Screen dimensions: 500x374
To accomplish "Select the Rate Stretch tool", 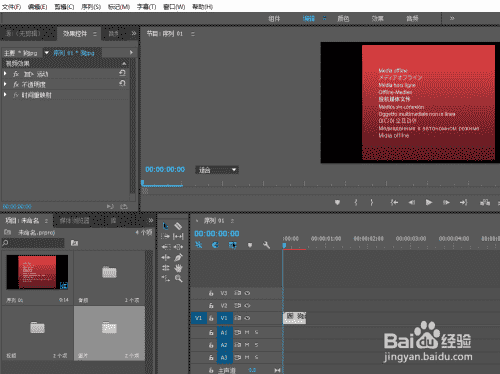I will 165,278.
